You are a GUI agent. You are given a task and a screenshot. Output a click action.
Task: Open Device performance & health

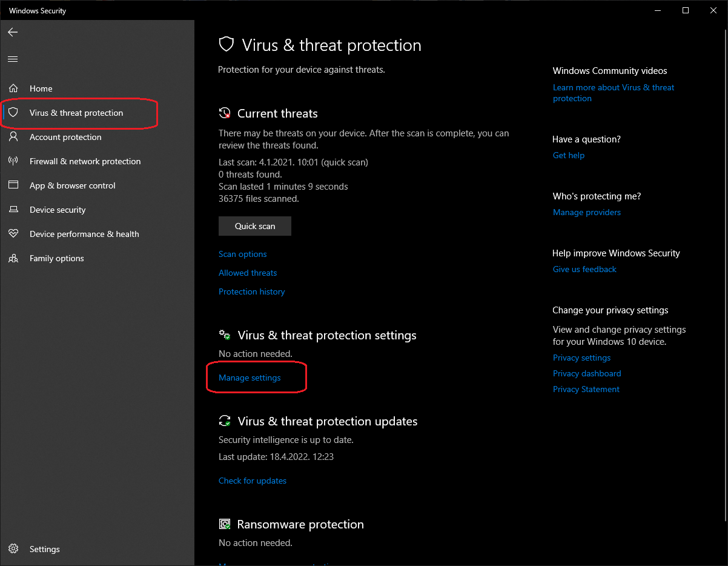84,234
